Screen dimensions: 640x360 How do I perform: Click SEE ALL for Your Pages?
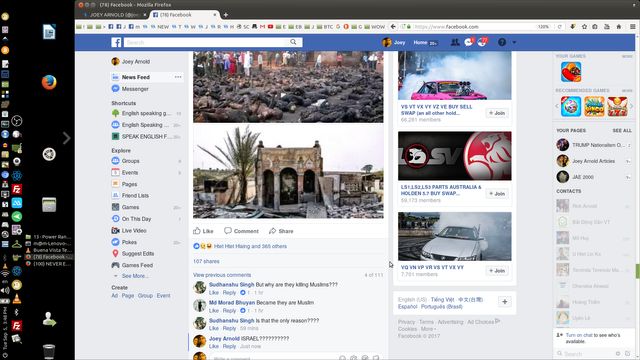coord(622,131)
